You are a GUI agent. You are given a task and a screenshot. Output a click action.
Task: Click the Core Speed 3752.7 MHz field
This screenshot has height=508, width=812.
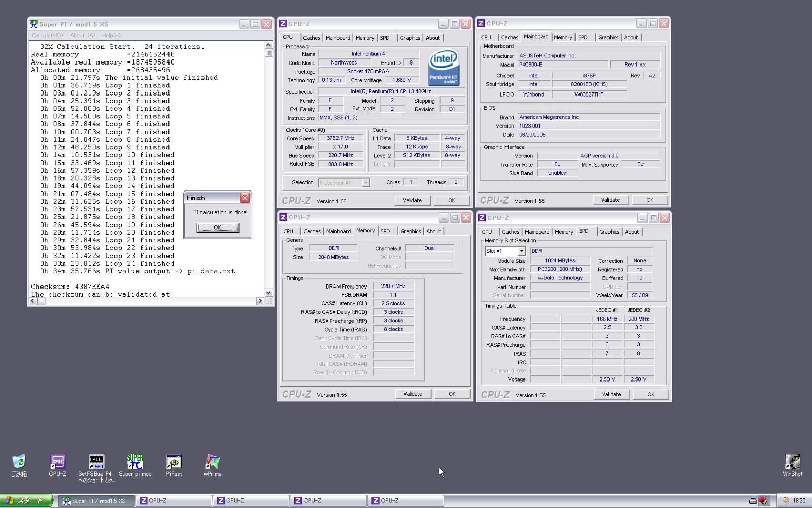(341, 138)
